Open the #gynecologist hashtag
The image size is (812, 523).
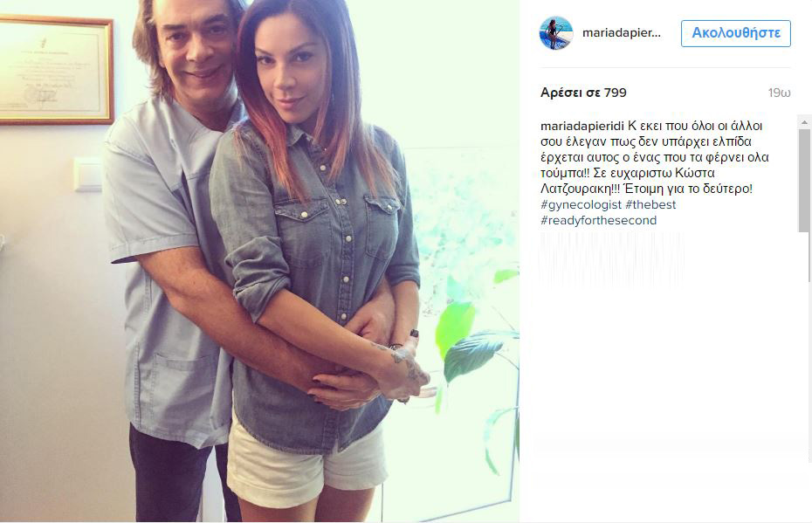pos(581,204)
